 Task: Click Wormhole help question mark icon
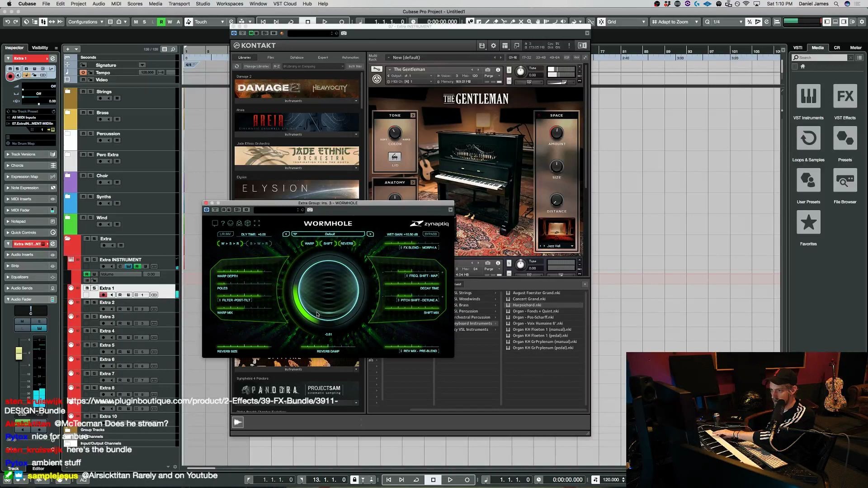[x=222, y=224]
